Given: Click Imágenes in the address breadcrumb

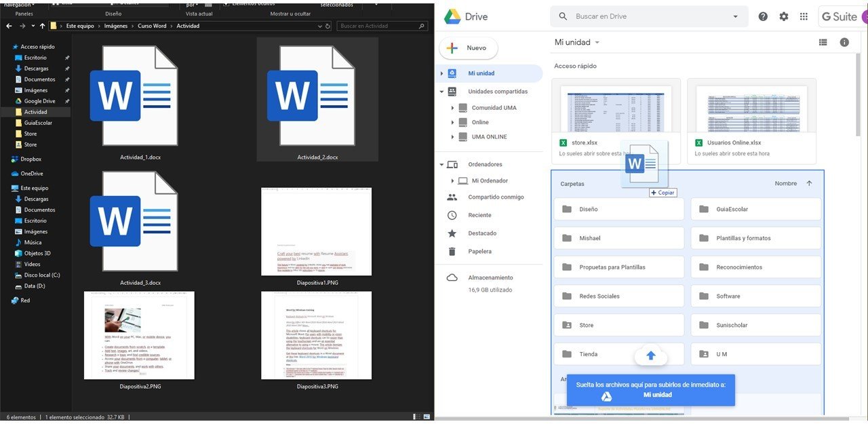Looking at the screenshot, I should point(115,26).
